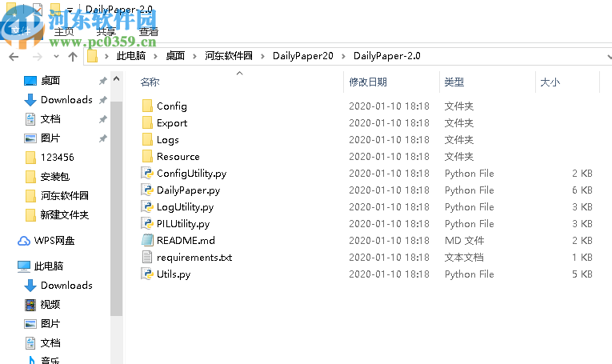Screen dimensions: 612x364
Task: Open recent locations dropdown arrow
Action: [56, 57]
